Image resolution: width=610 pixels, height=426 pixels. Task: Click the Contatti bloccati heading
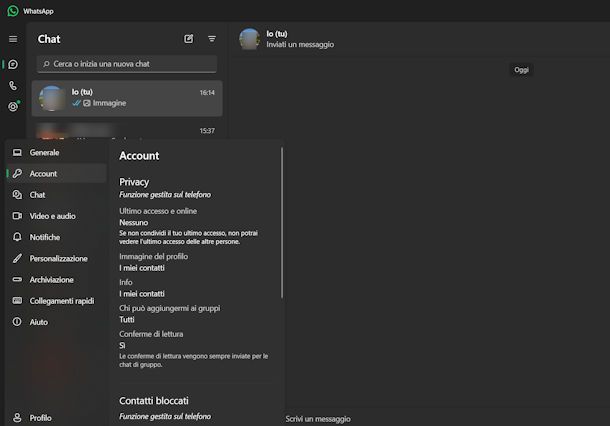click(154, 400)
